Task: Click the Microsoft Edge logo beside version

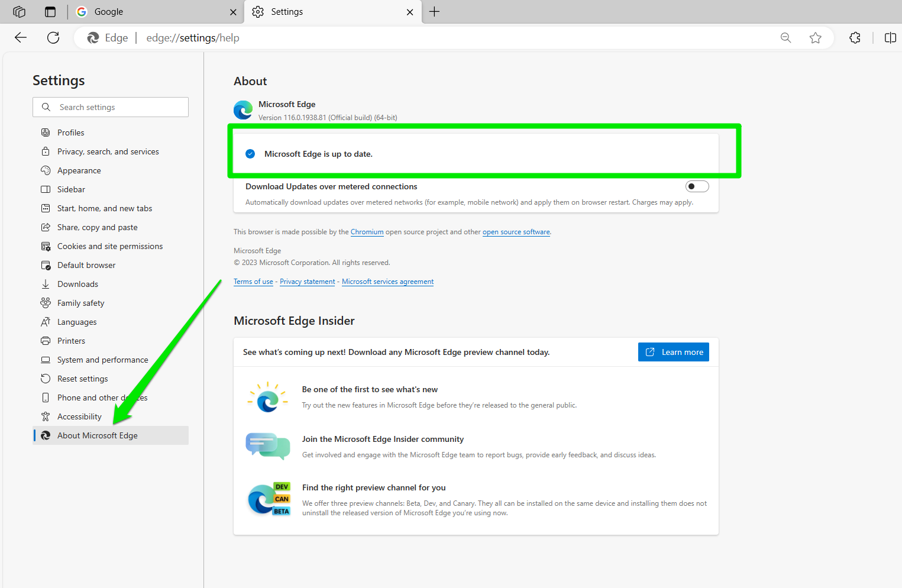Action: pos(243,110)
